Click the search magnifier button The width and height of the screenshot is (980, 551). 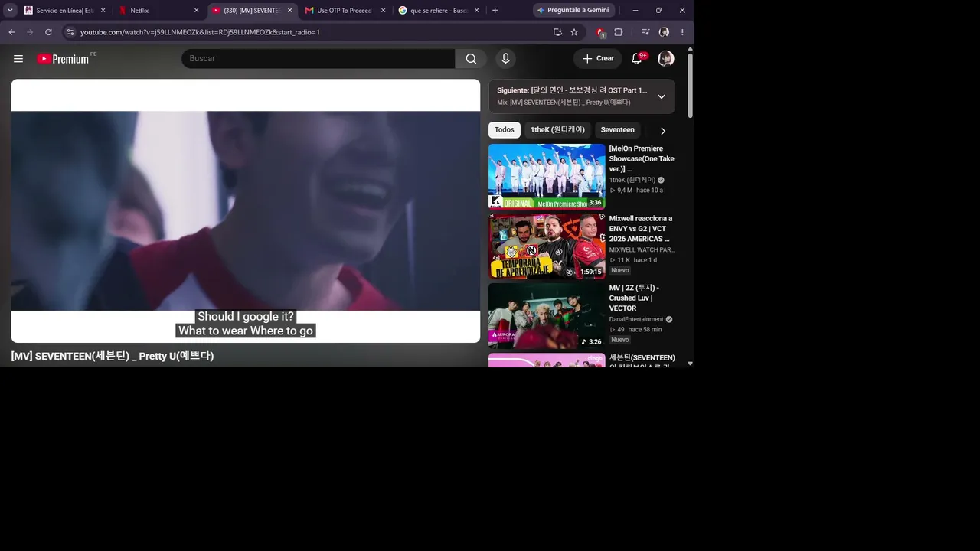471,59
